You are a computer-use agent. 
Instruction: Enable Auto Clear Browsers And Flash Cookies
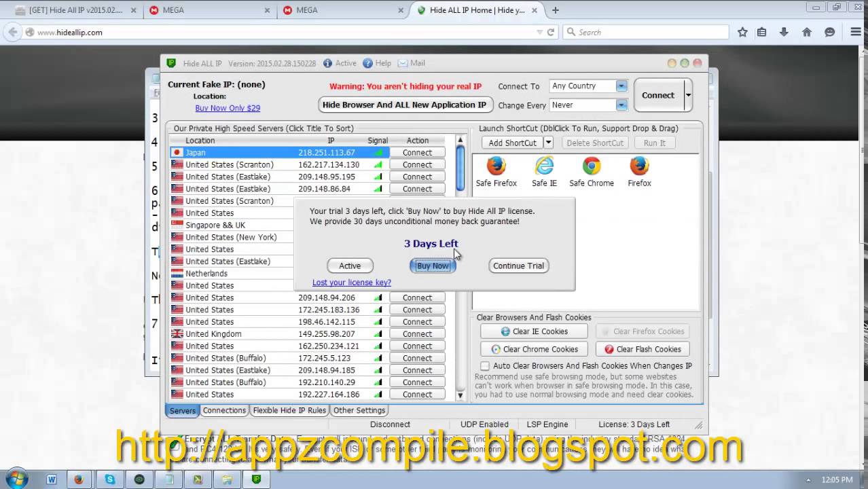point(485,366)
